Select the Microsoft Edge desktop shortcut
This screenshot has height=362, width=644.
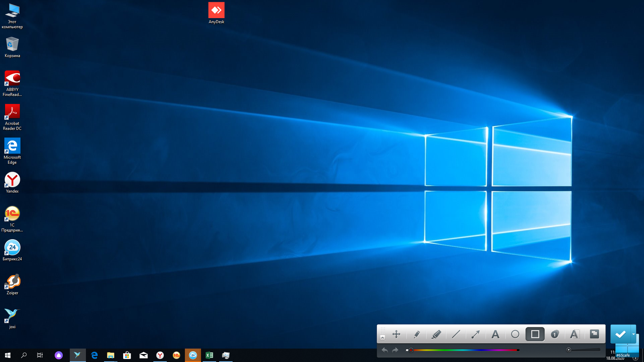tap(12, 151)
